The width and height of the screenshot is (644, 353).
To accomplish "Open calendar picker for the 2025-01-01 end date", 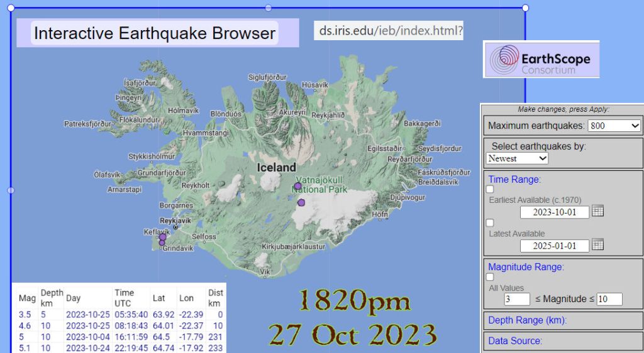I will pyautogui.click(x=597, y=244).
